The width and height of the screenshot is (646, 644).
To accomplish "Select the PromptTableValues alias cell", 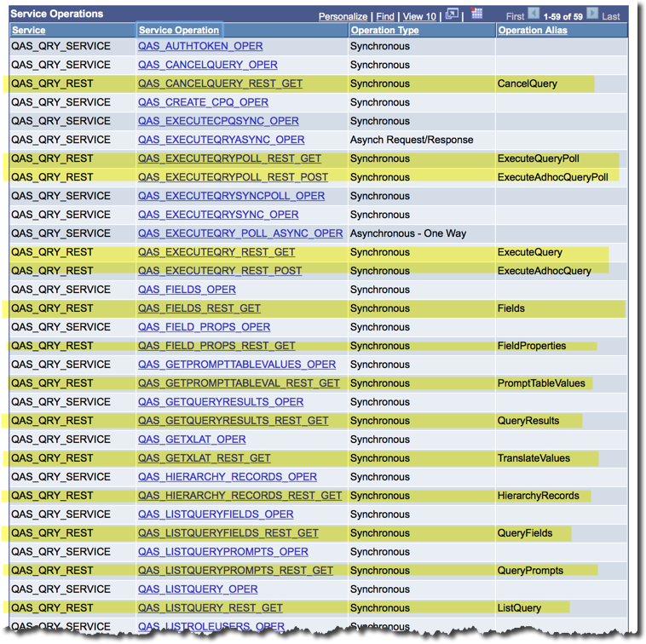I will pyautogui.click(x=561, y=383).
